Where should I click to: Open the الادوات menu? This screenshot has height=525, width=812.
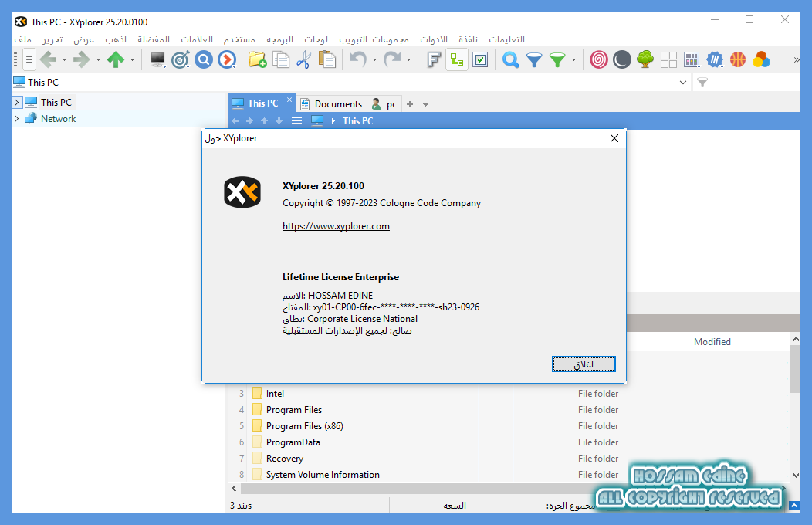point(434,39)
